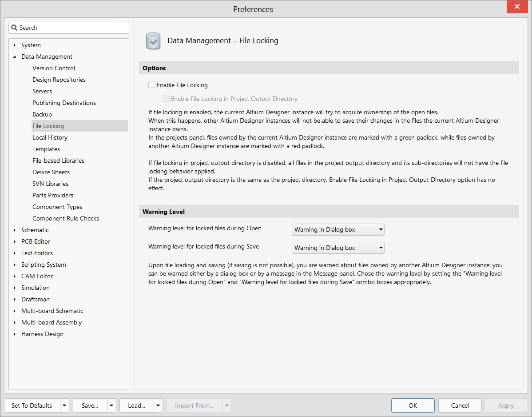Expand the Draftsman tree node
532x417 pixels.
14,299
